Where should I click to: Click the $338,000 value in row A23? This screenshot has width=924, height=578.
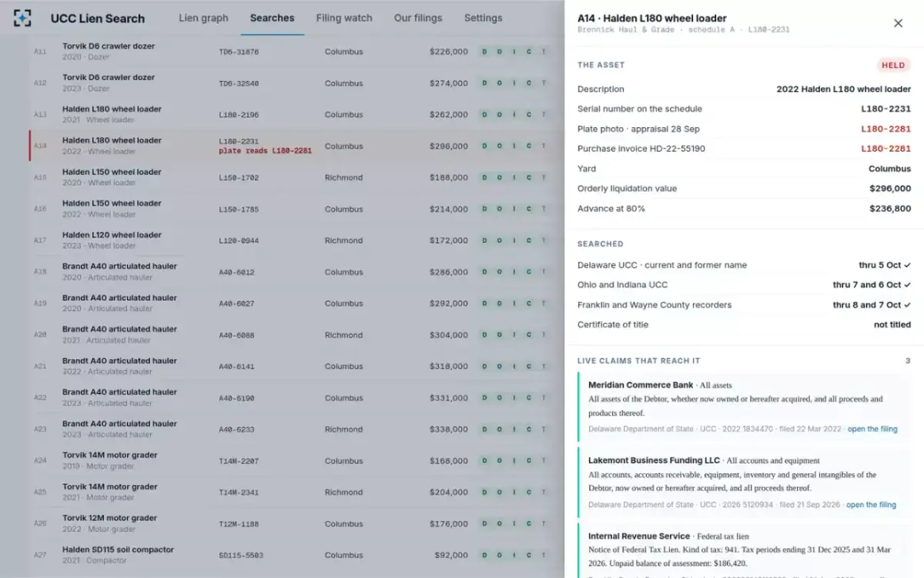pyautogui.click(x=449, y=429)
